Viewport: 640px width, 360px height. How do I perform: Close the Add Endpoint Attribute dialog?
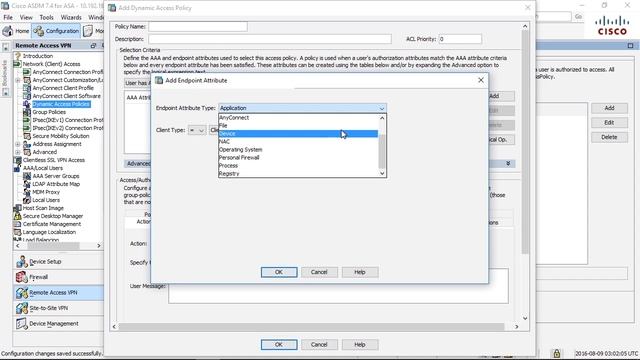(481, 80)
